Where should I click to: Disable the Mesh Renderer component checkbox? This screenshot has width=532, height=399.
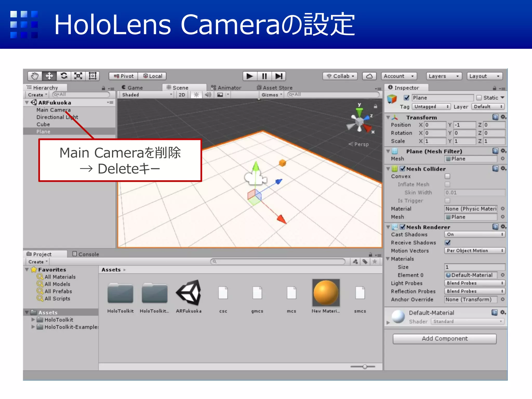[403, 227]
